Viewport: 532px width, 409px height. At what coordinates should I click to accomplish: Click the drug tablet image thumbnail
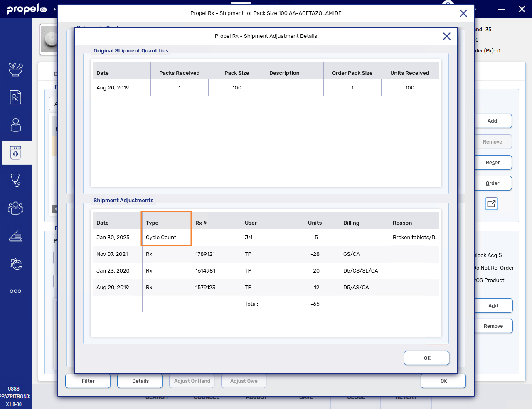[x=49, y=39]
